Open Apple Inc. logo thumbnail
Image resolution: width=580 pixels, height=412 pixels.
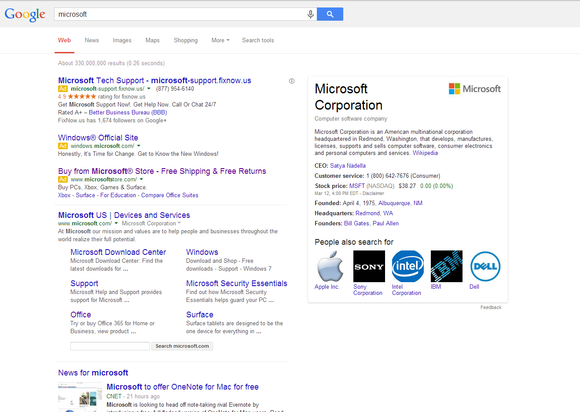coord(330,266)
